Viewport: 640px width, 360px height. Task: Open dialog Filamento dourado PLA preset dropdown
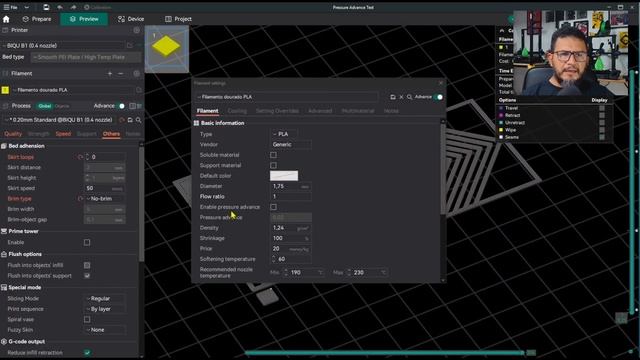[287, 97]
